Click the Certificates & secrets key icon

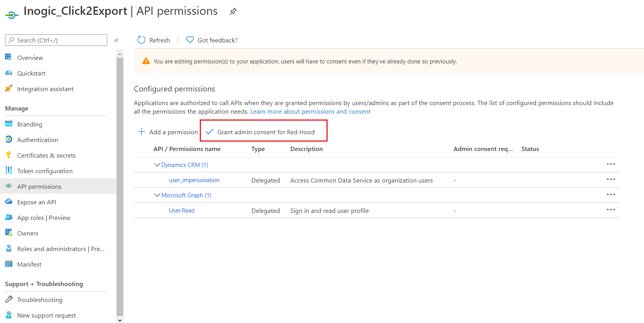point(9,155)
